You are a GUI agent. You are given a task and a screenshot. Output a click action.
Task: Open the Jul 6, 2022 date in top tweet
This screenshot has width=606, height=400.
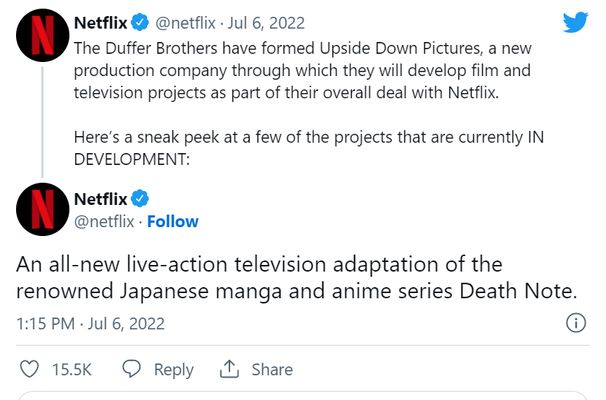coord(266,23)
